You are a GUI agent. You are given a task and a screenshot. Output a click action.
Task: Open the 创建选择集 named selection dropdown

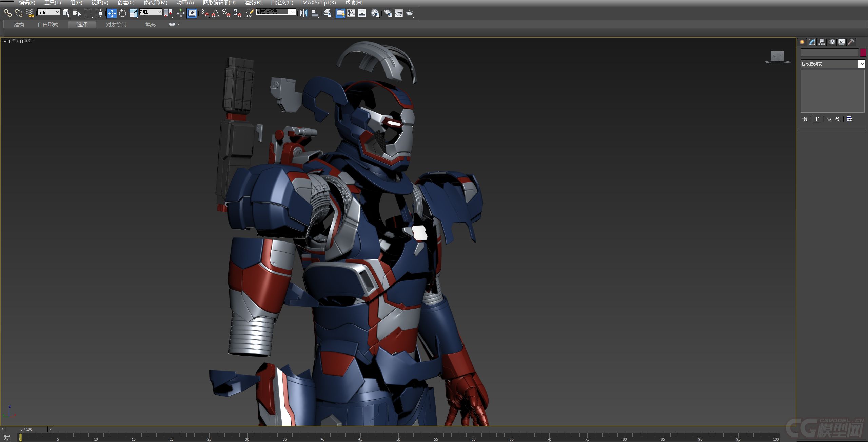(x=276, y=12)
